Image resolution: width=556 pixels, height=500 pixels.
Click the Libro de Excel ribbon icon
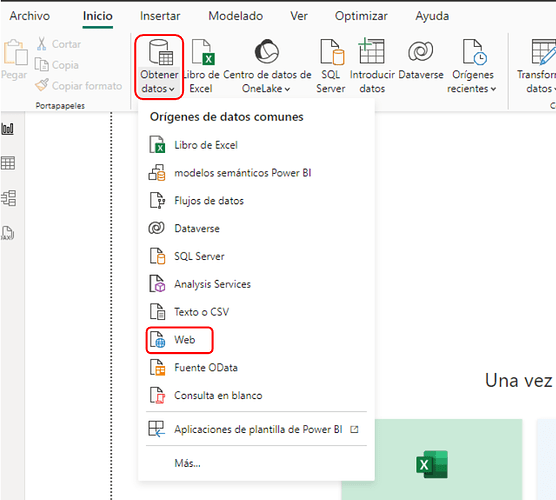pos(202,52)
